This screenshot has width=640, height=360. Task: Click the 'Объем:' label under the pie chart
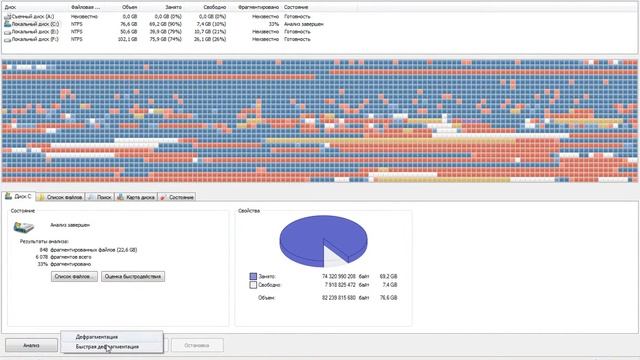(x=266, y=298)
